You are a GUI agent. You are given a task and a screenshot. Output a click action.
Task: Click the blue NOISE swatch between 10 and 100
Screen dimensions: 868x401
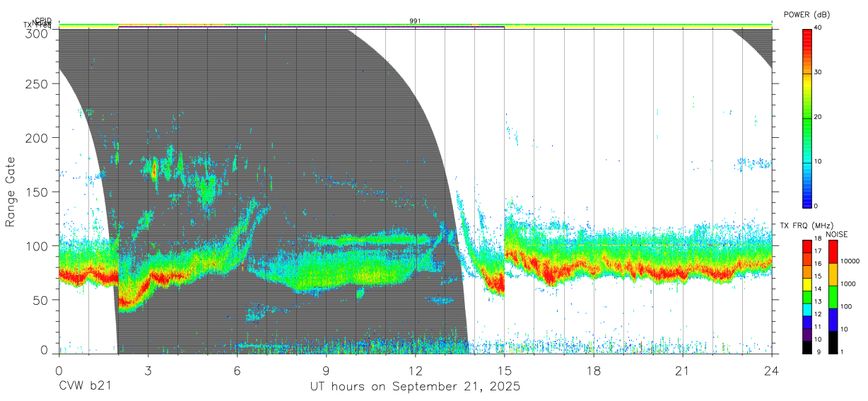(x=833, y=320)
